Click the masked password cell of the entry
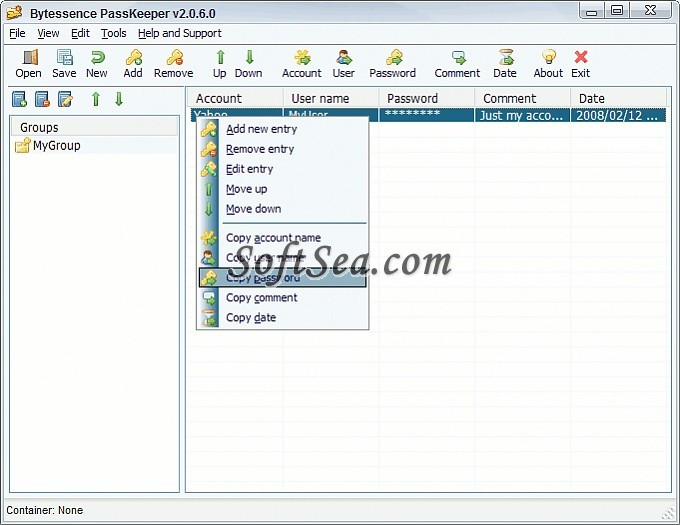 pos(427,115)
